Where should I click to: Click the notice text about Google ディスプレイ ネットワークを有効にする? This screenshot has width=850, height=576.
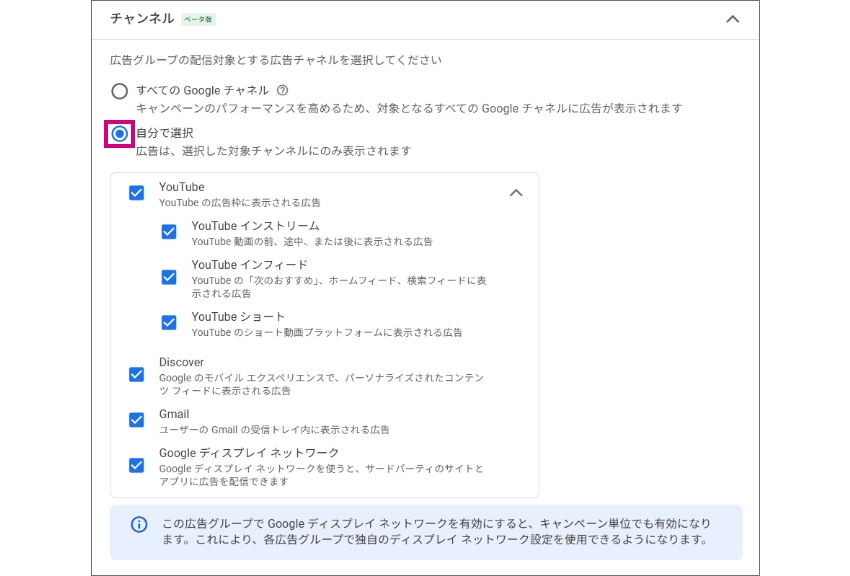[x=436, y=532]
